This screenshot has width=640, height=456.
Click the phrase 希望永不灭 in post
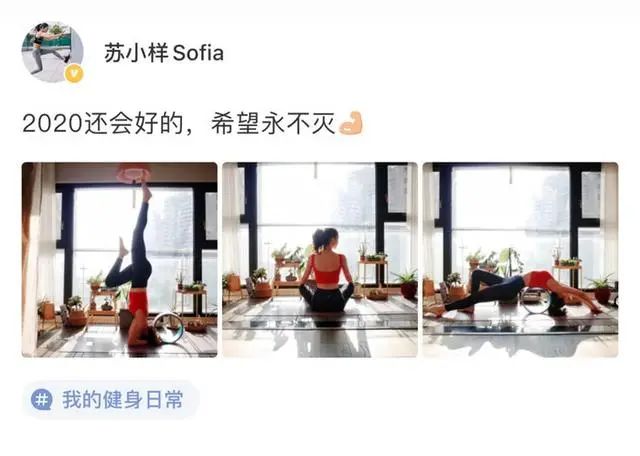(273, 124)
